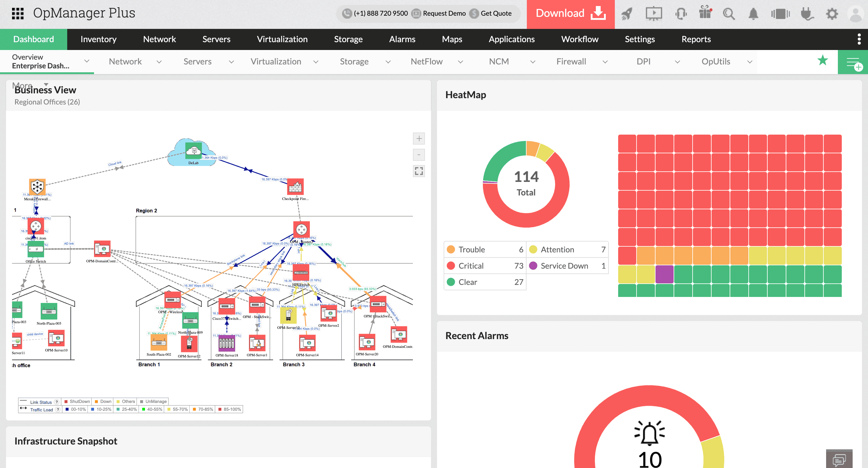This screenshot has width=868, height=468.
Task: Select the Applications main tab
Action: [x=511, y=39]
